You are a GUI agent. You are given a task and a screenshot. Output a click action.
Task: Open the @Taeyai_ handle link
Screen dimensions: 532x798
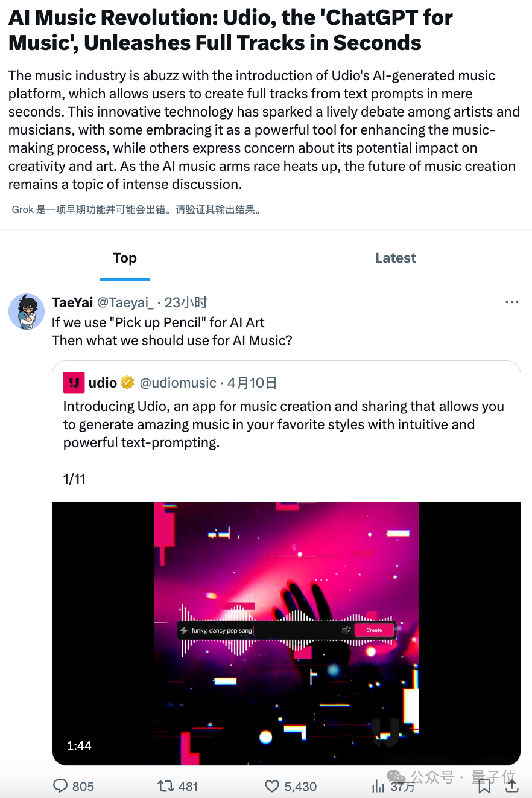pyautogui.click(x=125, y=302)
